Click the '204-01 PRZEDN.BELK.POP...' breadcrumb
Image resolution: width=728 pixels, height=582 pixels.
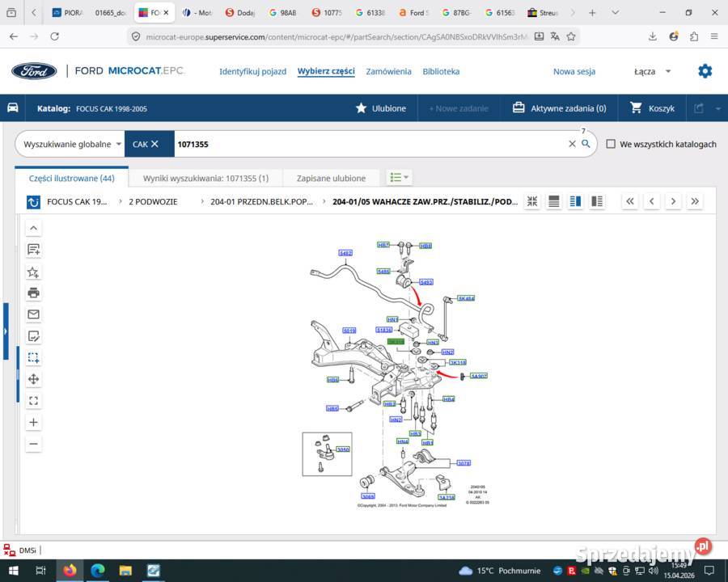click(262, 202)
